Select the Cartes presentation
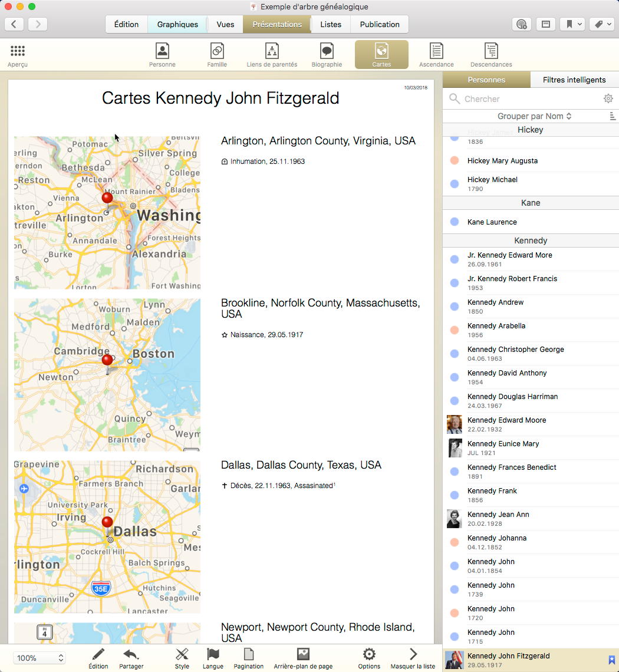Image resolution: width=619 pixels, height=672 pixels. [381, 54]
